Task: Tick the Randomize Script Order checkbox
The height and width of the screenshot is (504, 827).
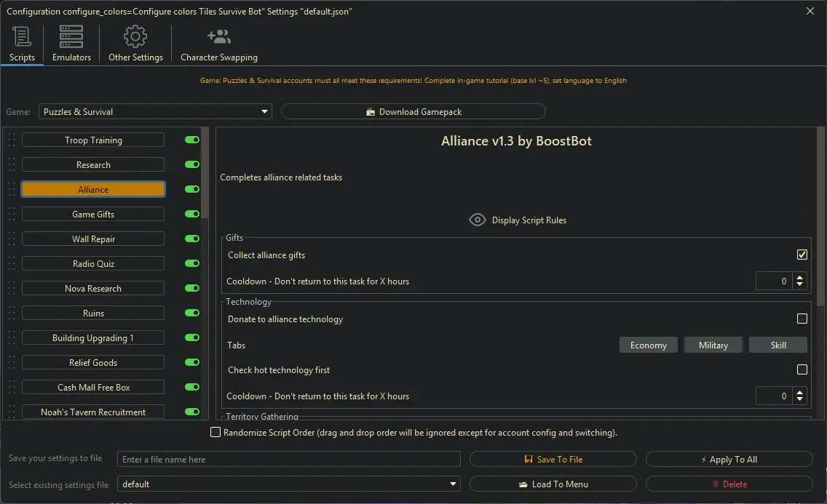Action: click(215, 433)
